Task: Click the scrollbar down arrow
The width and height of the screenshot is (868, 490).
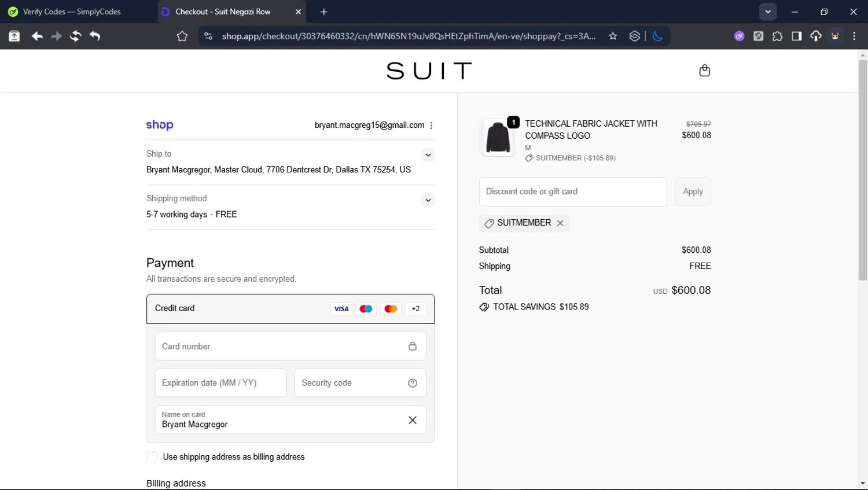Action: coord(863,484)
